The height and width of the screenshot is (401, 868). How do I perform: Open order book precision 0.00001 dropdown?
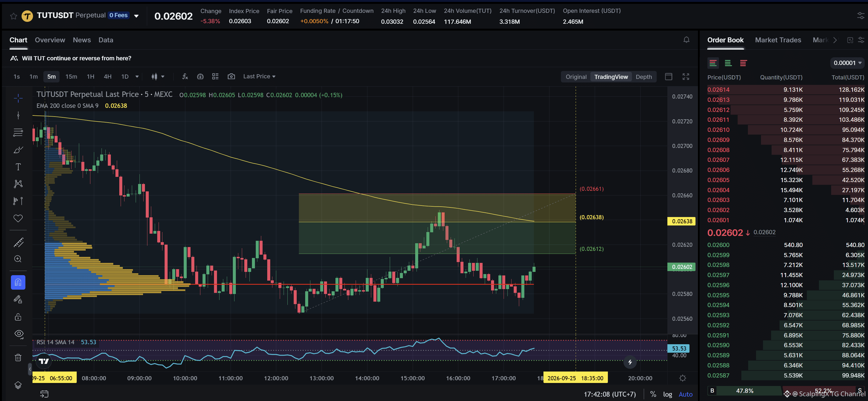[x=847, y=63]
